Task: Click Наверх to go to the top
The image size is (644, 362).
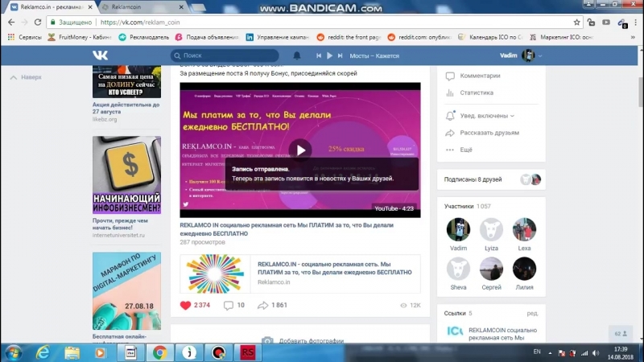Action: tap(26, 77)
